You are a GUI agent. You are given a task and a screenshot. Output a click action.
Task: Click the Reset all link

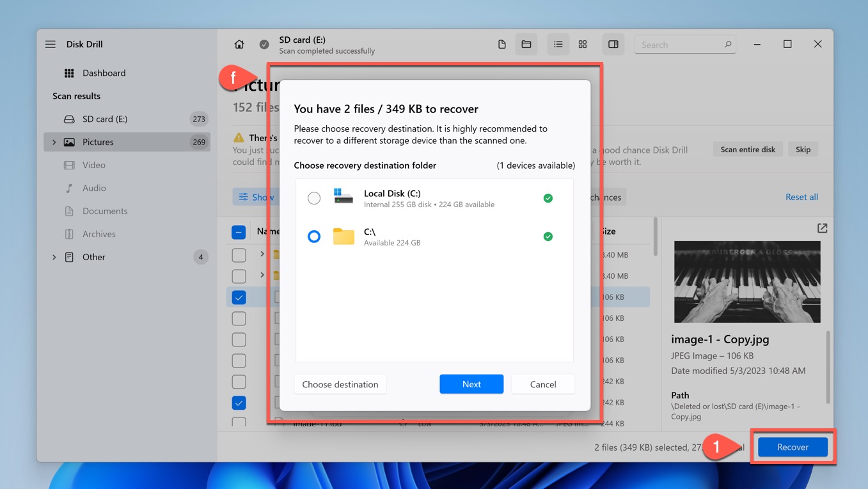click(x=801, y=197)
